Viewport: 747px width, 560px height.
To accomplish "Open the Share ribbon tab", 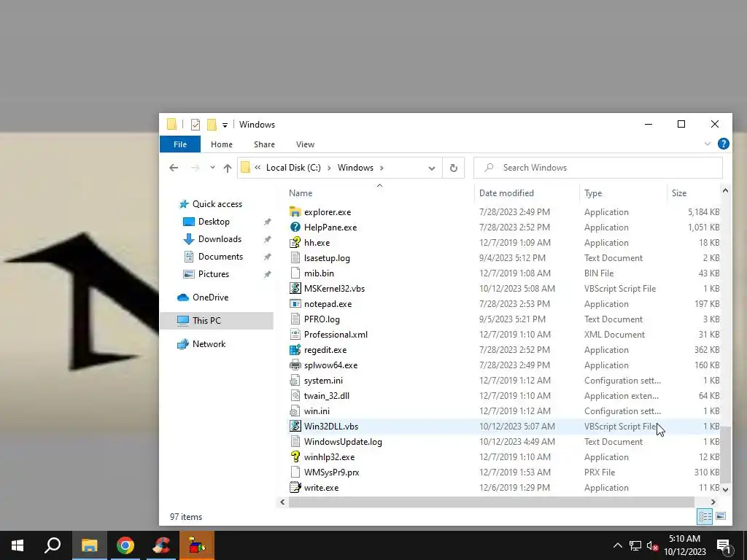I will tap(264, 144).
